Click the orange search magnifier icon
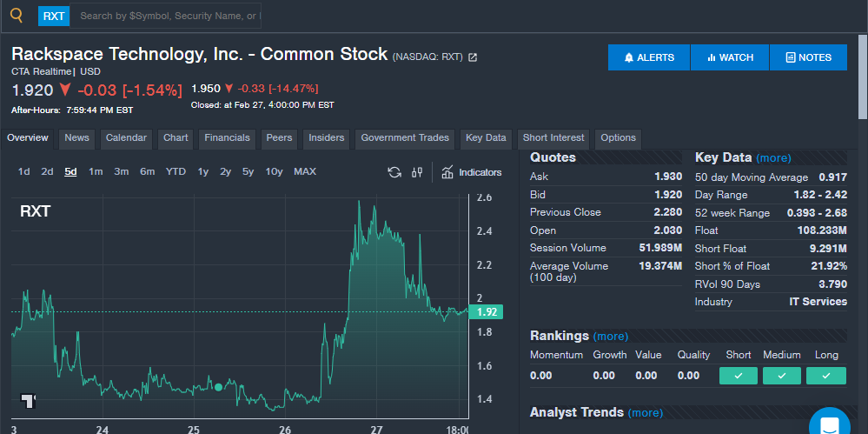868x434 pixels. point(17,16)
